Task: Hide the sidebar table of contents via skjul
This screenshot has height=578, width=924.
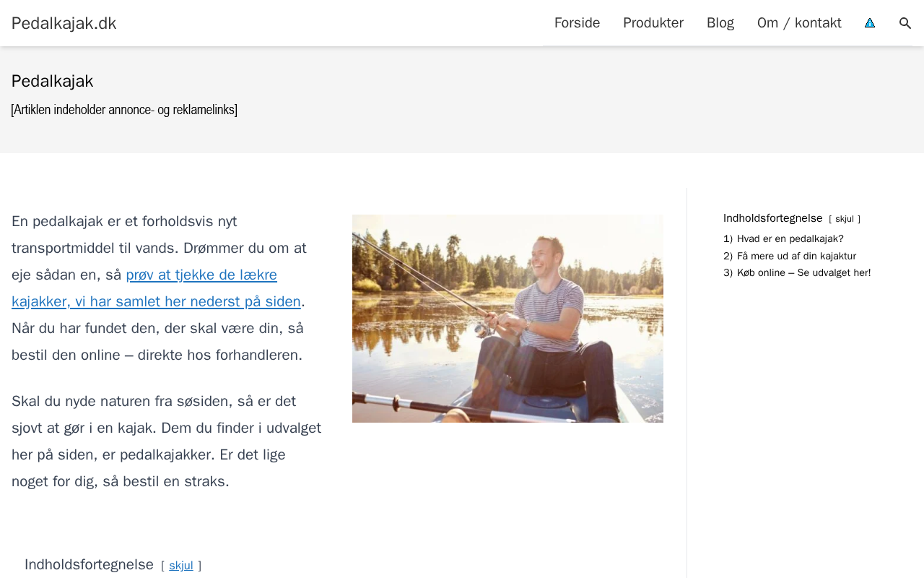Action: click(x=845, y=219)
